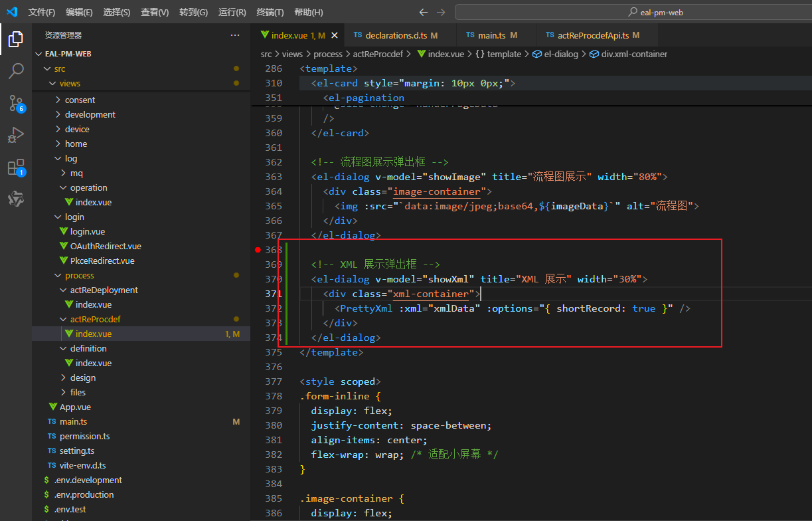This screenshot has width=812, height=521.
Task: Open PkceRedirect.vue file
Action: (x=141, y=260)
